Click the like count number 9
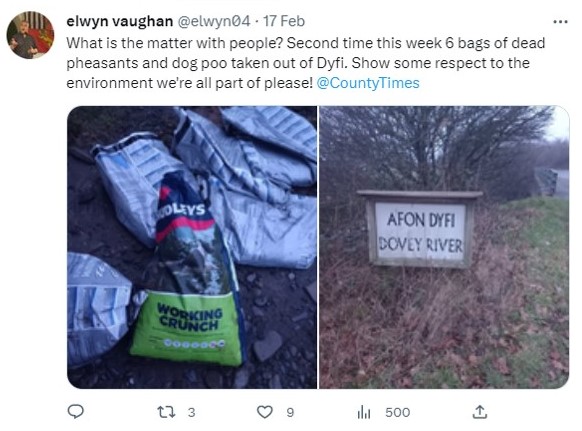Screen dimensions: 582x431 pyautogui.click(x=290, y=412)
